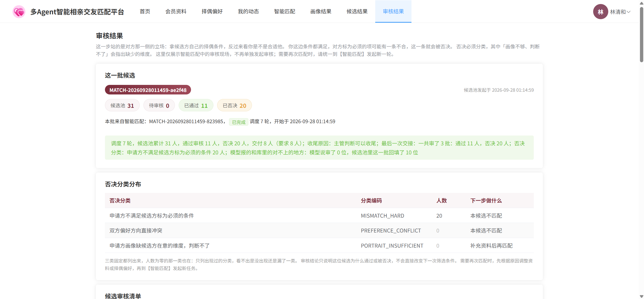Screen dimensions: 644x299
Task: Click the page vertical scrollbar thumb
Action: 641,34
